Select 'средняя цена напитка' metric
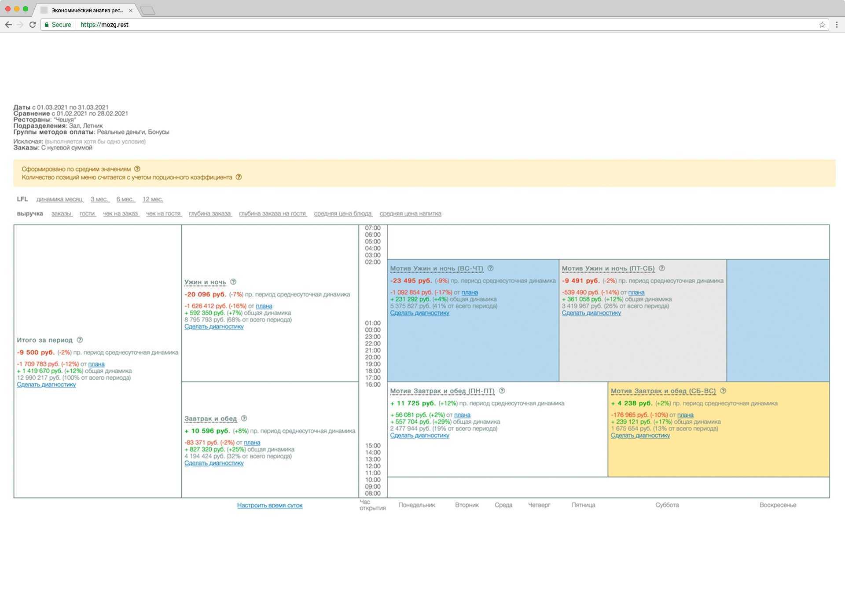The height and width of the screenshot is (616, 845). 410,214
